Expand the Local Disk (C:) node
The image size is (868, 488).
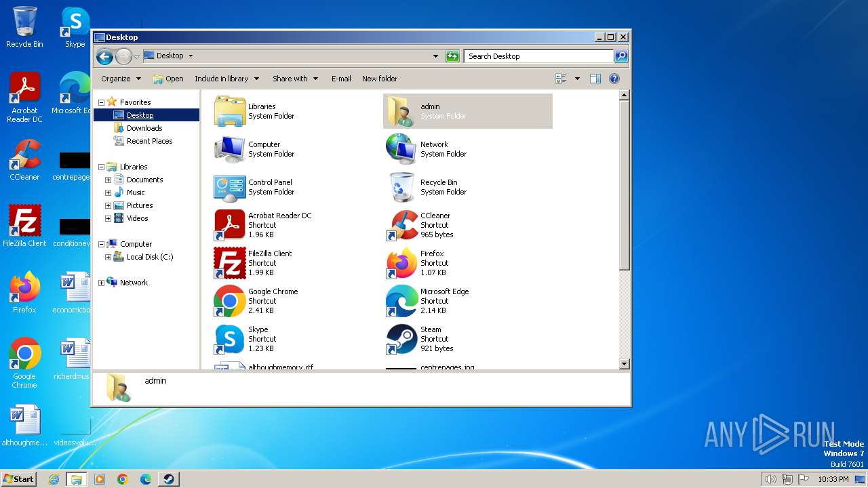[x=108, y=257]
